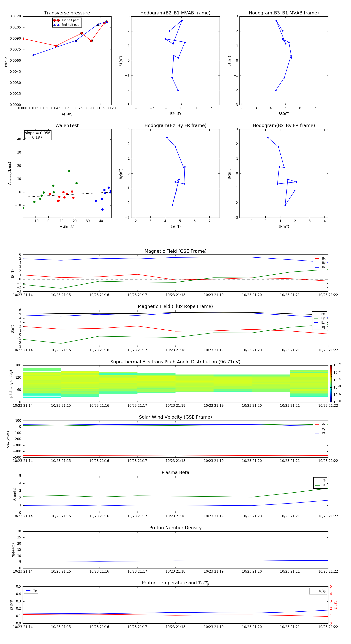The image size is (351, 644).
Task: Click the '1st half path' legend entry
Action: click(x=66, y=20)
